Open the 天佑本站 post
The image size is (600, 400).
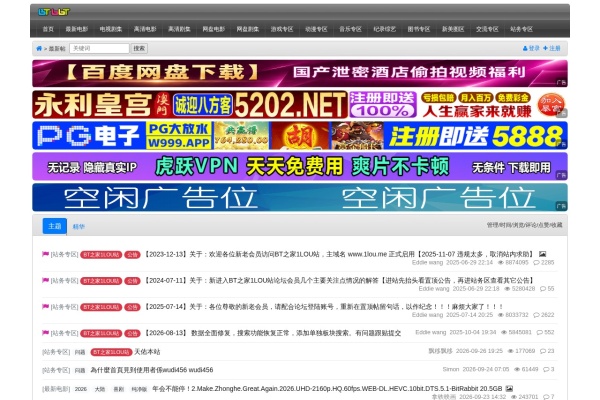[x=147, y=352]
